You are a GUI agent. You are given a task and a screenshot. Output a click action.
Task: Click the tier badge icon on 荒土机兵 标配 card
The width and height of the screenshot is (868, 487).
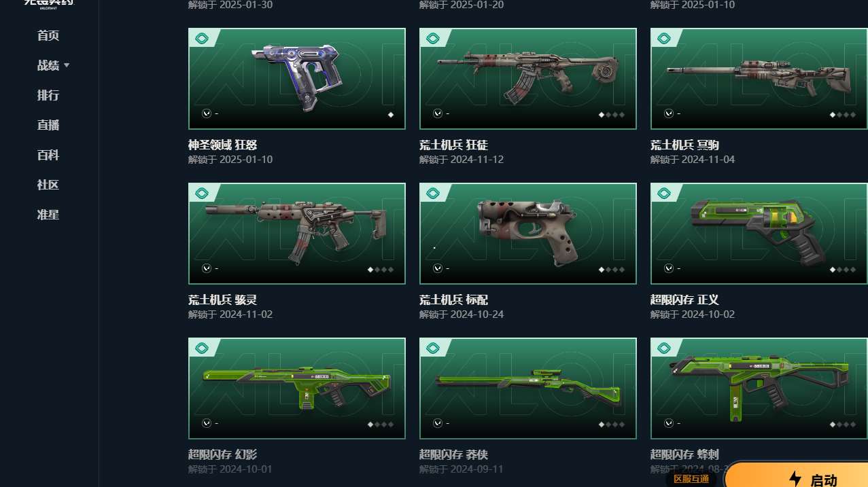432,193
